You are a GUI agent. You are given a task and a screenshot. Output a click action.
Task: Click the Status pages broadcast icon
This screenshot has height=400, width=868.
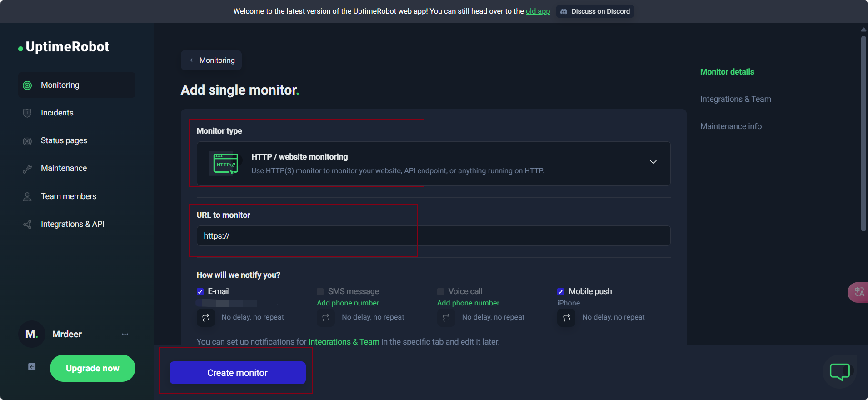(27, 141)
